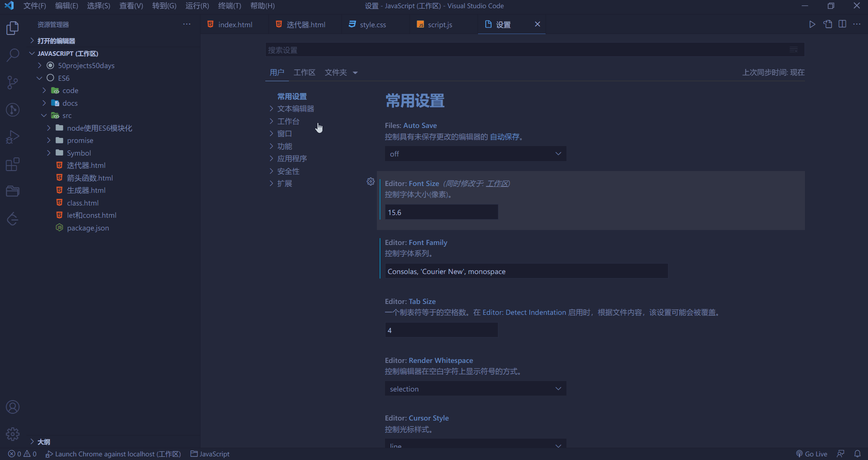Image resolution: width=868 pixels, height=460 pixels.
Task: Open package.json in the explorer
Action: (x=88, y=228)
